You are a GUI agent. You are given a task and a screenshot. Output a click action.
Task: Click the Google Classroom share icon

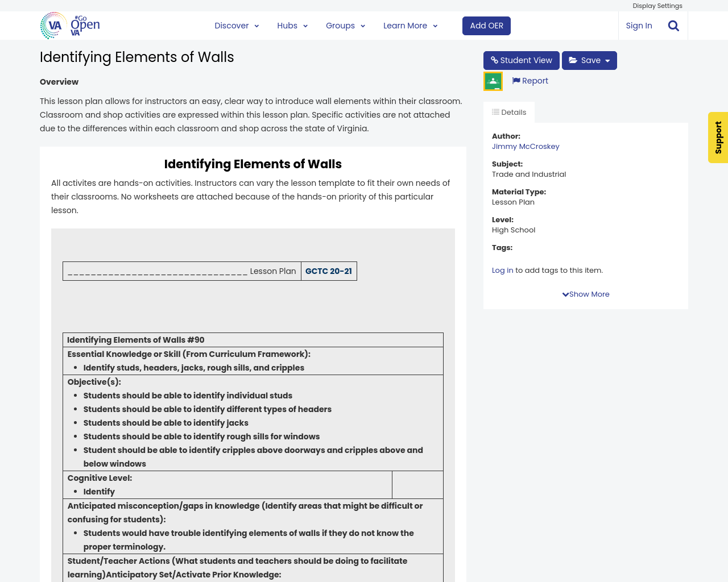tap(493, 81)
